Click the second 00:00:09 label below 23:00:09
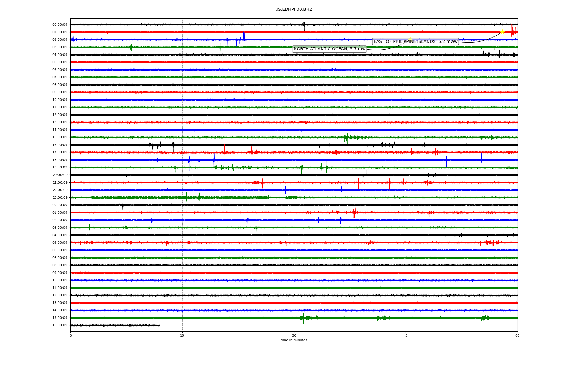The image size is (588, 368). click(60, 205)
